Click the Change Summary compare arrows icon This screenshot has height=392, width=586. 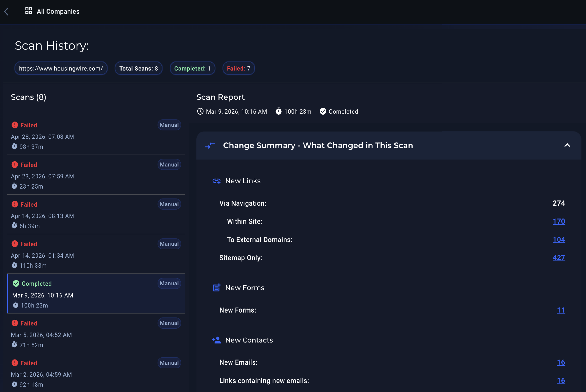pos(210,145)
